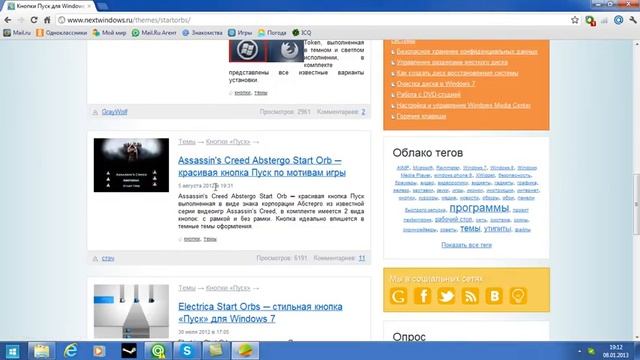Viewport: 640px width, 360px height.
Task: Show hidden tray icons arrow
Action: point(580,351)
